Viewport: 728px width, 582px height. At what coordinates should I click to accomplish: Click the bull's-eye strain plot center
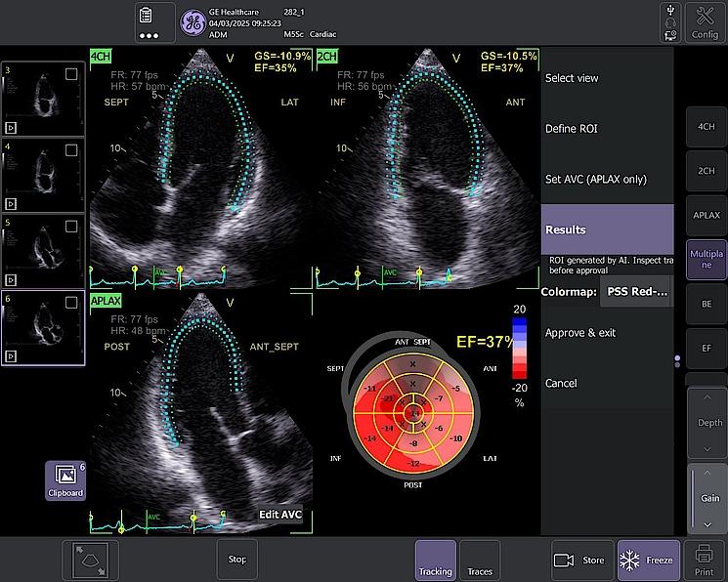pyautogui.click(x=413, y=413)
